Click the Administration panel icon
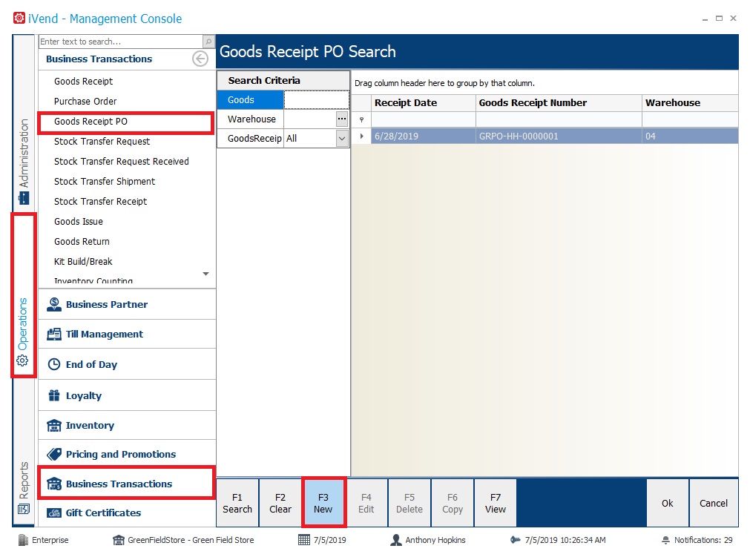Image resolution: width=750 pixels, height=560 pixels. [x=24, y=198]
